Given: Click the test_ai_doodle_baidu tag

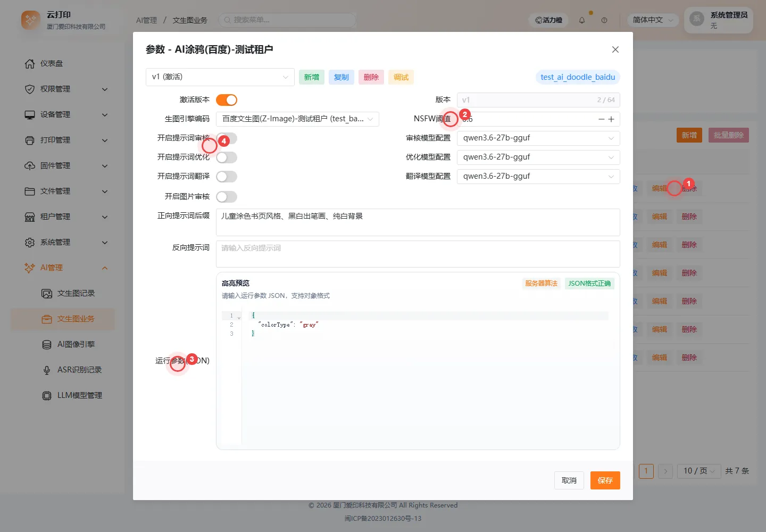Looking at the screenshot, I should (578, 77).
